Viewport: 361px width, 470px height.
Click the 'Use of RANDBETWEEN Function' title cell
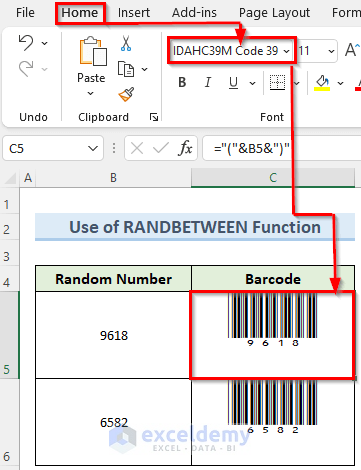tap(195, 227)
